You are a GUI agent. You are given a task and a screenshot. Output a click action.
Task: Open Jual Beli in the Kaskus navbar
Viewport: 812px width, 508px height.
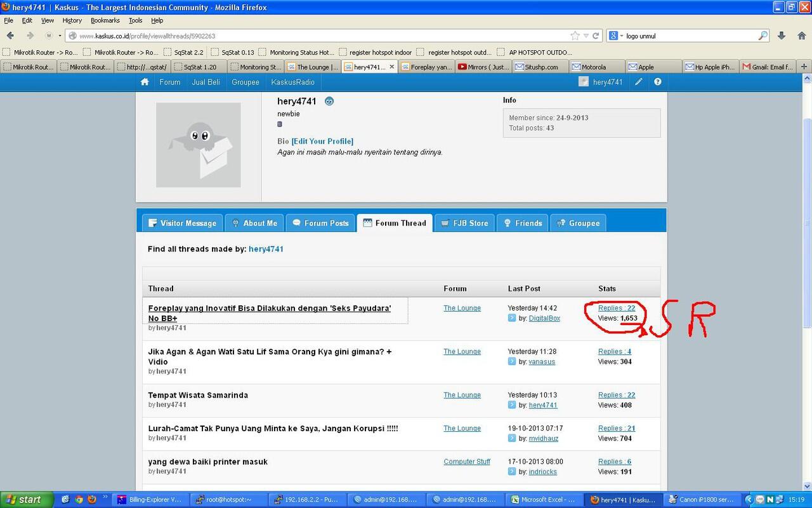tap(206, 82)
